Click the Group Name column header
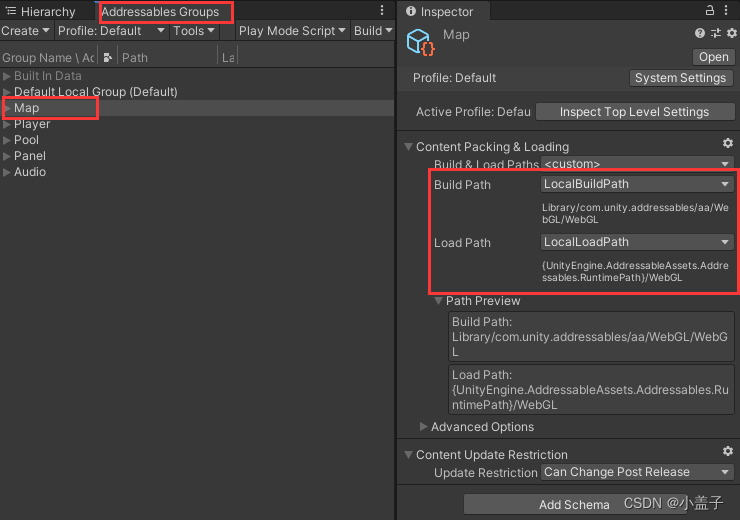 coord(48,58)
